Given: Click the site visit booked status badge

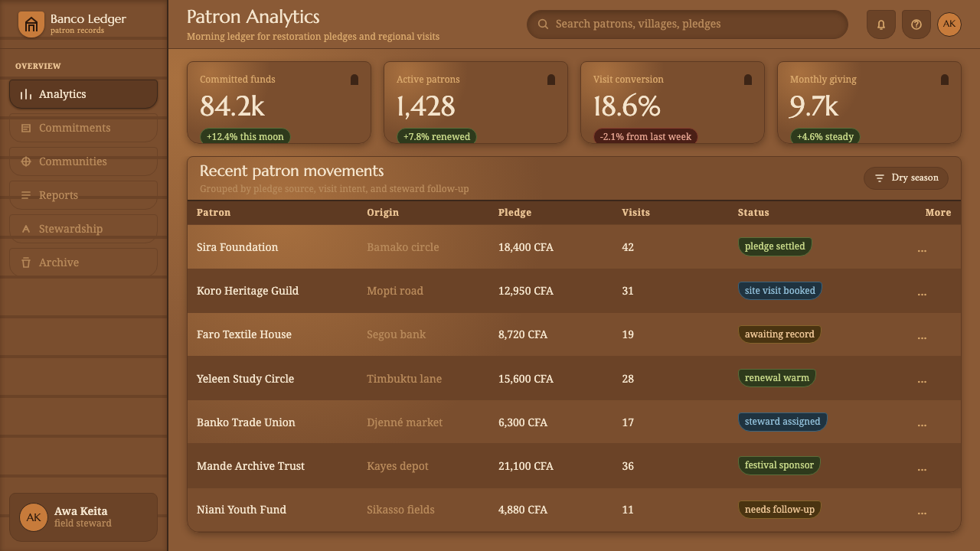Looking at the screenshot, I should click(779, 291).
